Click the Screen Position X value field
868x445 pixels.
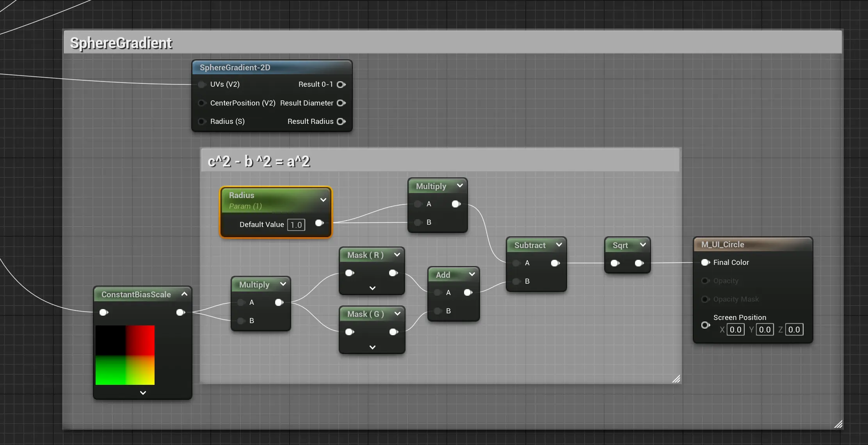coord(735,330)
